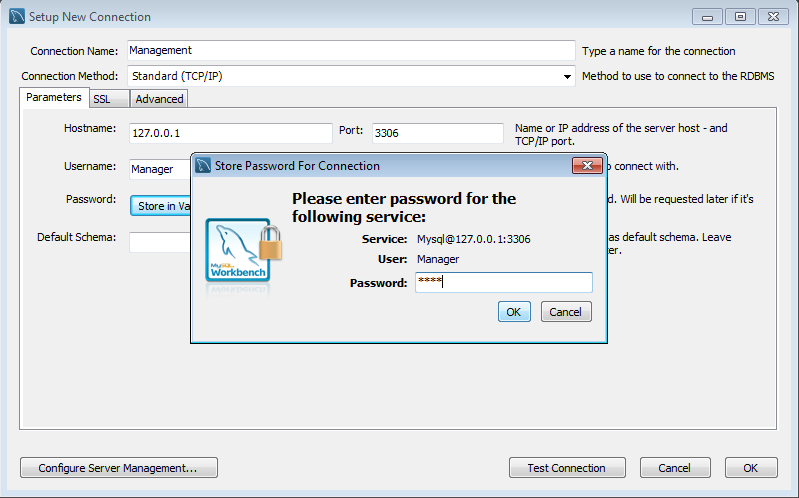Image resolution: width=799 pixels, height=498 pixels.
Task: Open Configure Server Management
Action: [x=119, y=468]
